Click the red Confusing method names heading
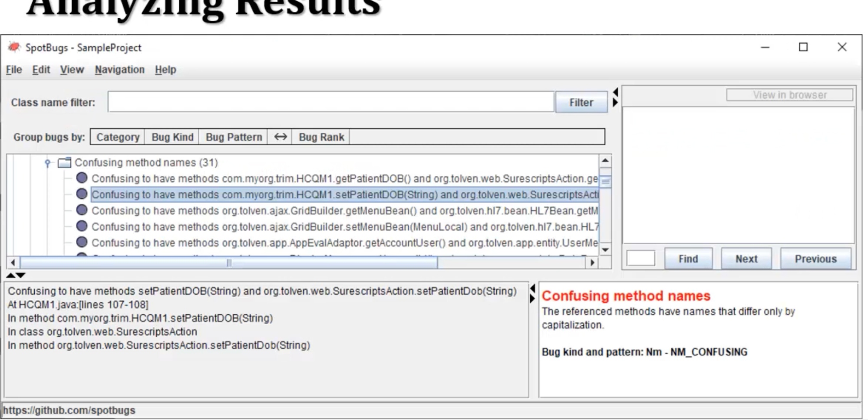The image size is (868, 420). 626,296
